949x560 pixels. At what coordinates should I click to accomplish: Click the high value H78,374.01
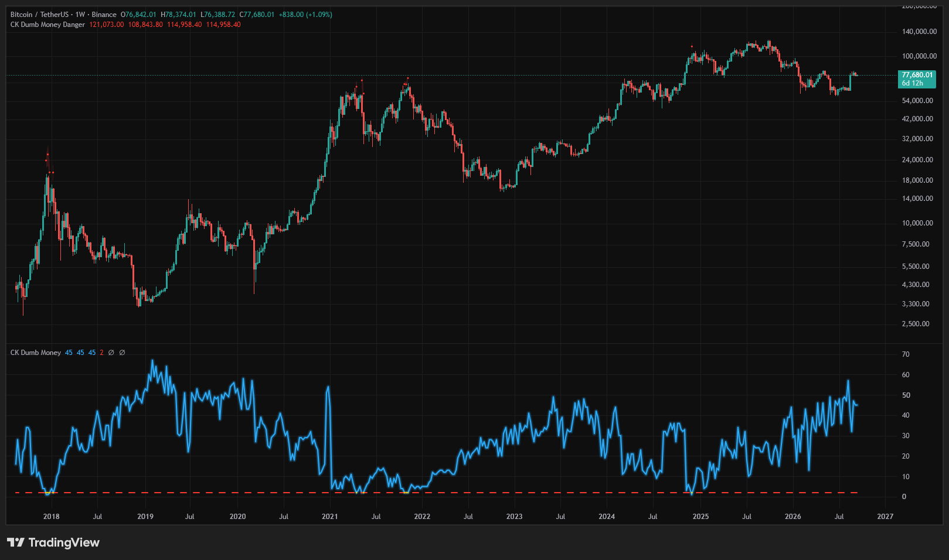178,15
